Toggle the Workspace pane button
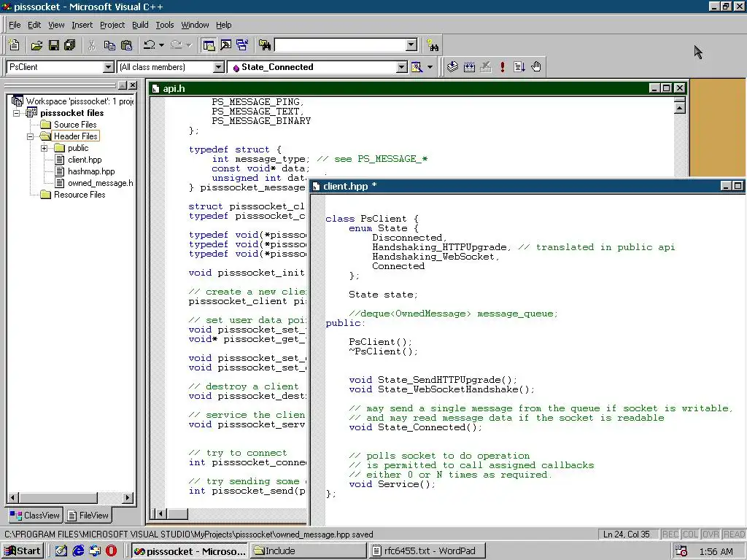 [x=209, y=45]
